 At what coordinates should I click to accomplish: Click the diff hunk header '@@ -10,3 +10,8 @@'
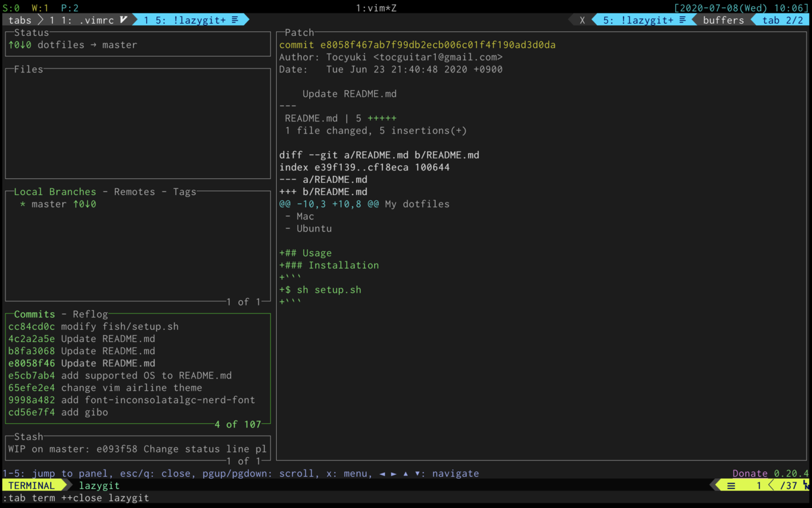329,204
